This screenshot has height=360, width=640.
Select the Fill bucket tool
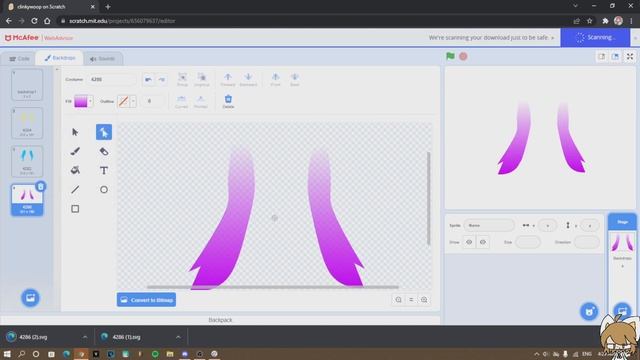(x=75, y=170)
